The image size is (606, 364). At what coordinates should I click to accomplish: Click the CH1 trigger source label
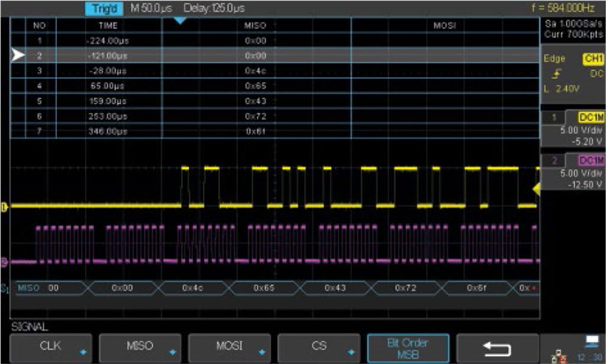[x=593, y=59]
